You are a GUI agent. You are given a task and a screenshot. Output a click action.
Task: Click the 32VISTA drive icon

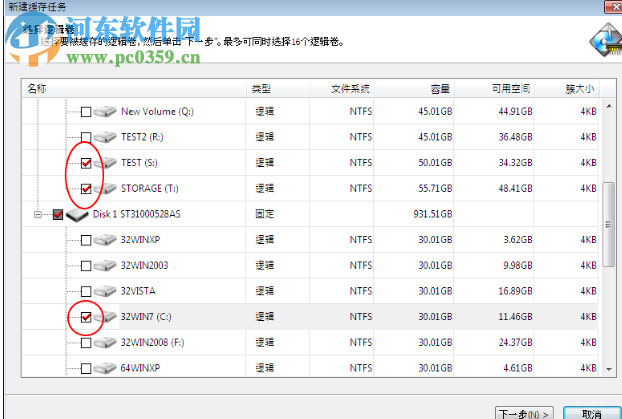pos(105,291)
